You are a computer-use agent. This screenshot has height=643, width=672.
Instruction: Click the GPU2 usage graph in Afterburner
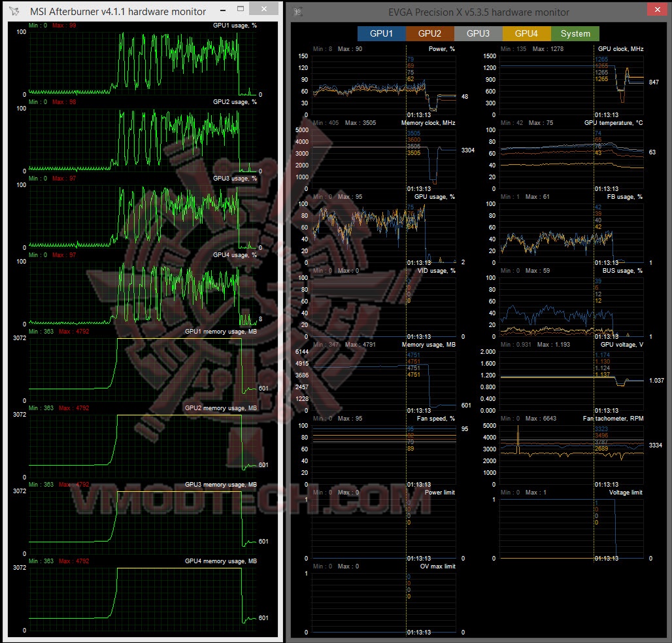(143, 140)
